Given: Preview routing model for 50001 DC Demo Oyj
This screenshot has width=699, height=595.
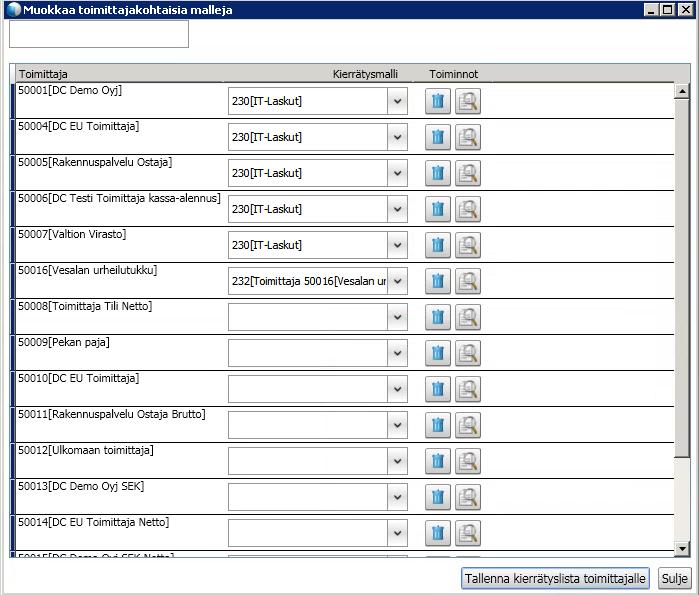Looking at the screenshot, I should [468, 101].
